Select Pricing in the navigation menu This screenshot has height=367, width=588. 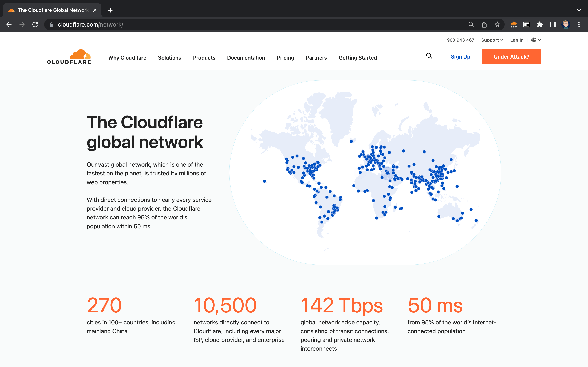tap(285, 57)
